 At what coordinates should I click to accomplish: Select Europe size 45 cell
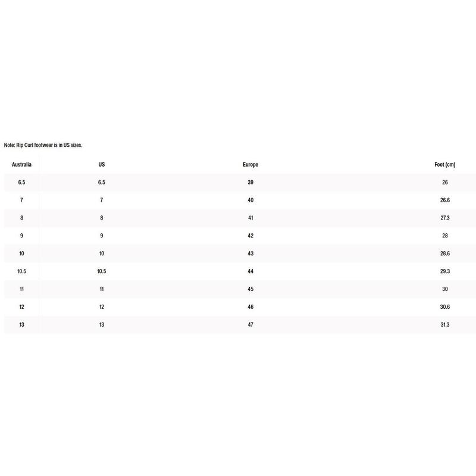pyautogui.click(x=250, y=289)
